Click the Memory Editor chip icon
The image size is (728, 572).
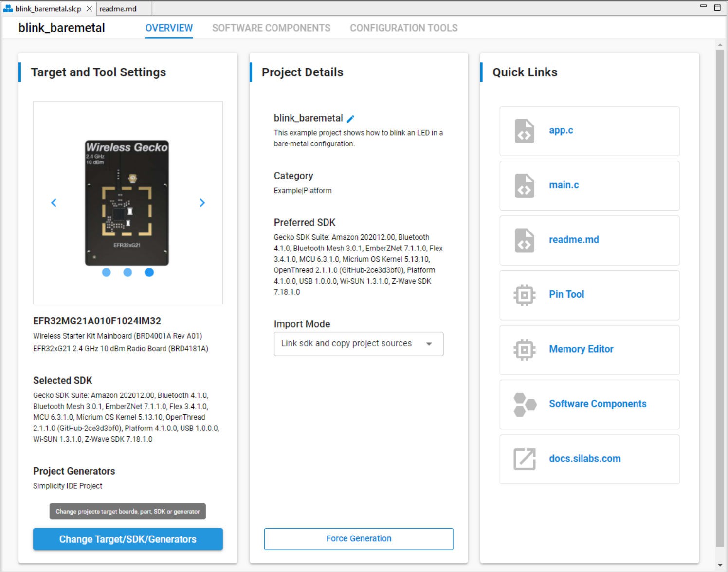(x=524, y=350)
